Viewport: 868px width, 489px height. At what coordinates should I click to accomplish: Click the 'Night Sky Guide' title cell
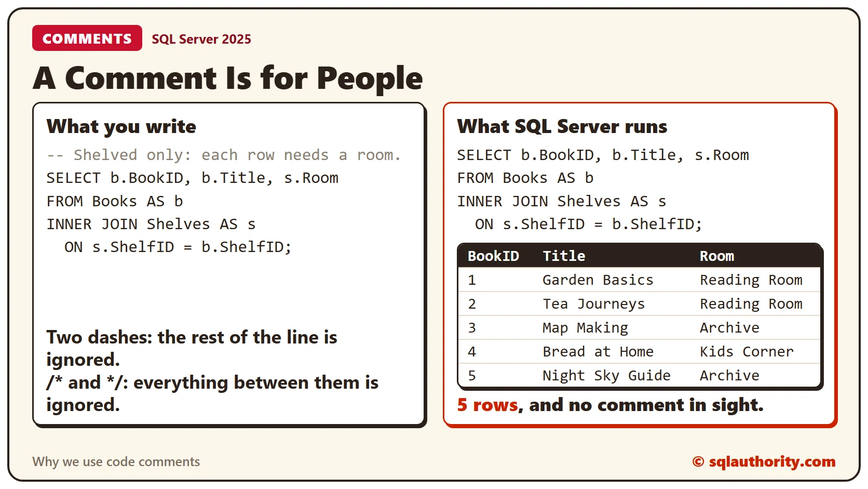pyautogui.click(x=607, y=375)
